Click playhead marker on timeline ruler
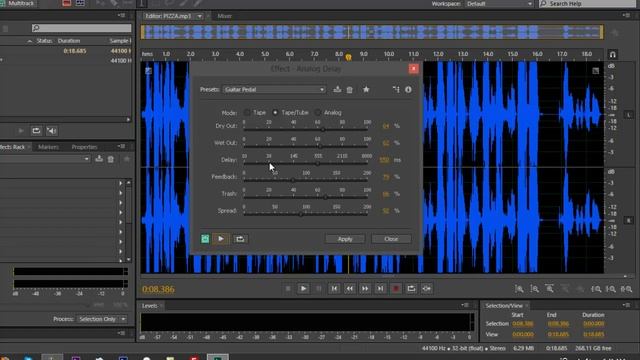The height and width of the screenshot is (360, 640). coord(348,57)
